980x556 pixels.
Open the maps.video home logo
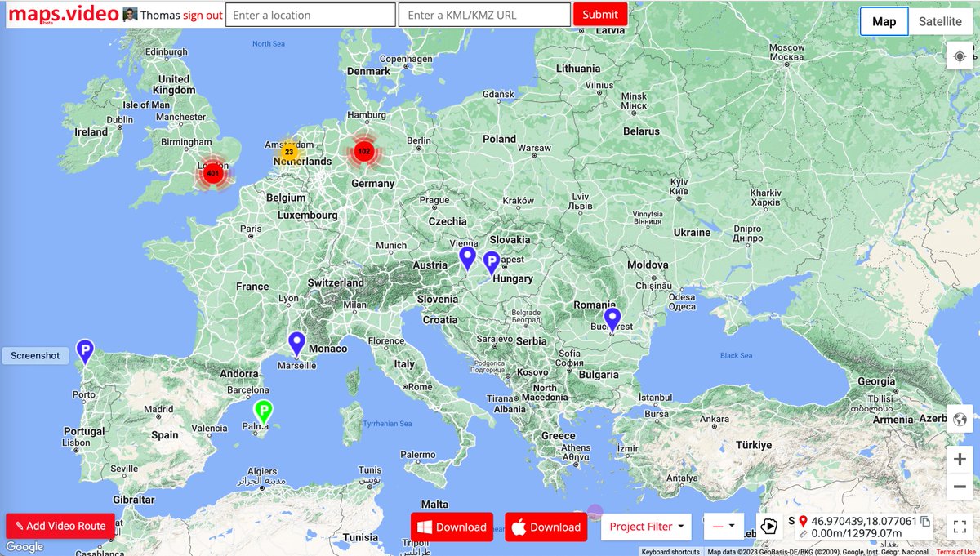64,15
